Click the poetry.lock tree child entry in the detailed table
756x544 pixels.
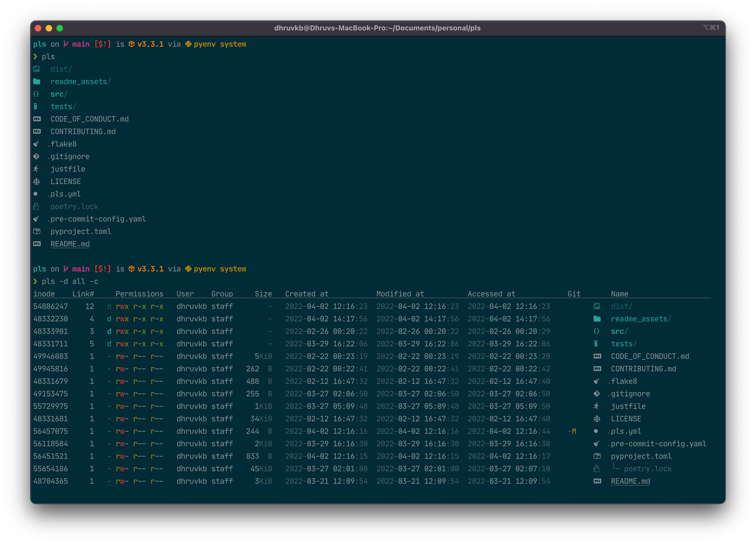point(648,469)
